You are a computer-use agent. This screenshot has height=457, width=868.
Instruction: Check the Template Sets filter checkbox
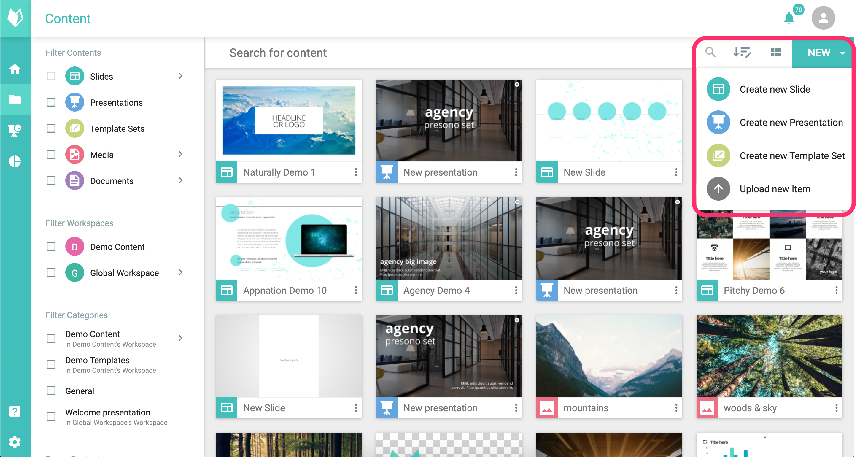pyautogui.click(x=51, y=128)
